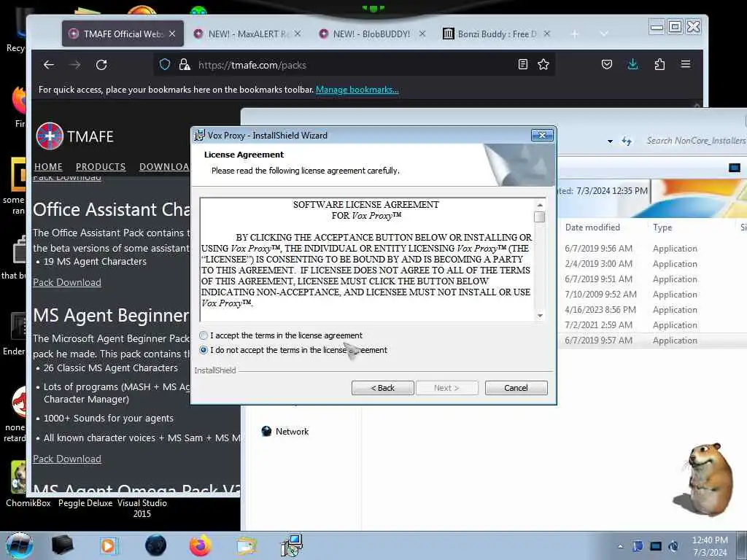Close the BlobBUDDY browser tab

[422, 34]
